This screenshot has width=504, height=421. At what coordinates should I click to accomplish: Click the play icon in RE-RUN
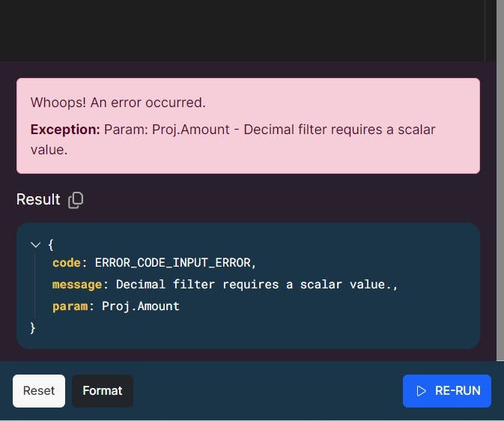(x=422, y=391)
